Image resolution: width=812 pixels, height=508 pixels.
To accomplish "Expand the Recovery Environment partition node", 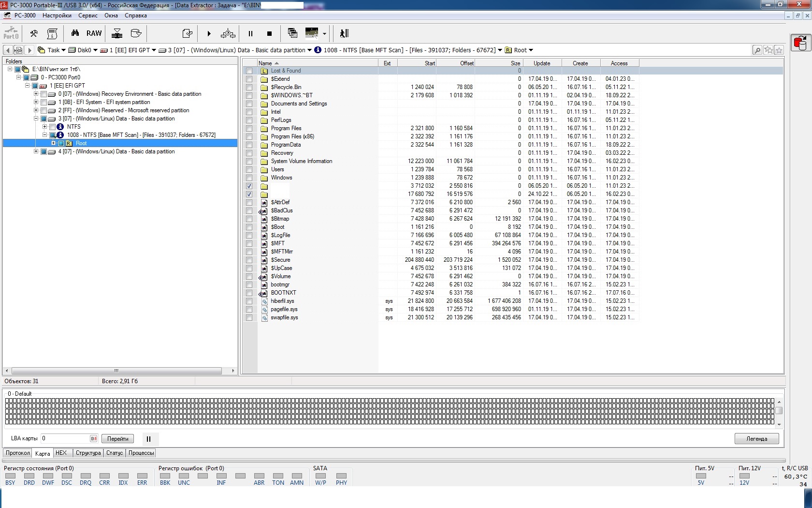I will click(x=36, y=94).
